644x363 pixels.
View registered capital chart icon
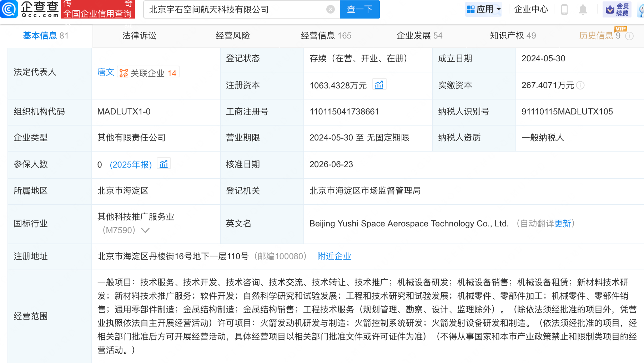pyautogui.click(x=379, y=85)
